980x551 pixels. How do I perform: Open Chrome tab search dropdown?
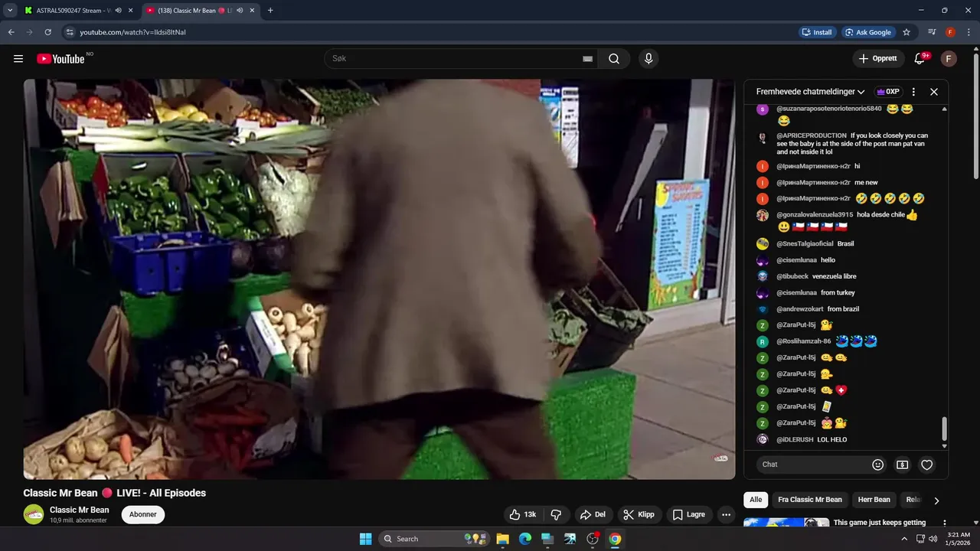[9, 11]
